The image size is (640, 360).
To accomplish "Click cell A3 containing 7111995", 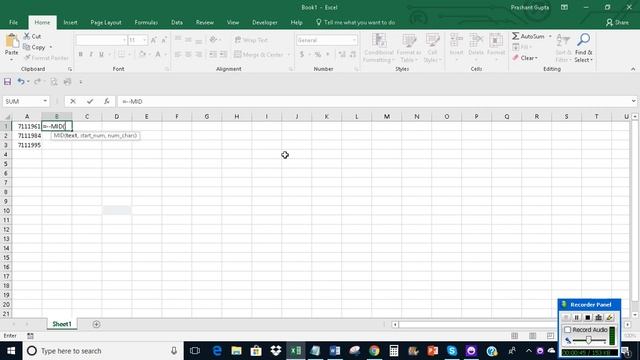I will pos(27,145).
